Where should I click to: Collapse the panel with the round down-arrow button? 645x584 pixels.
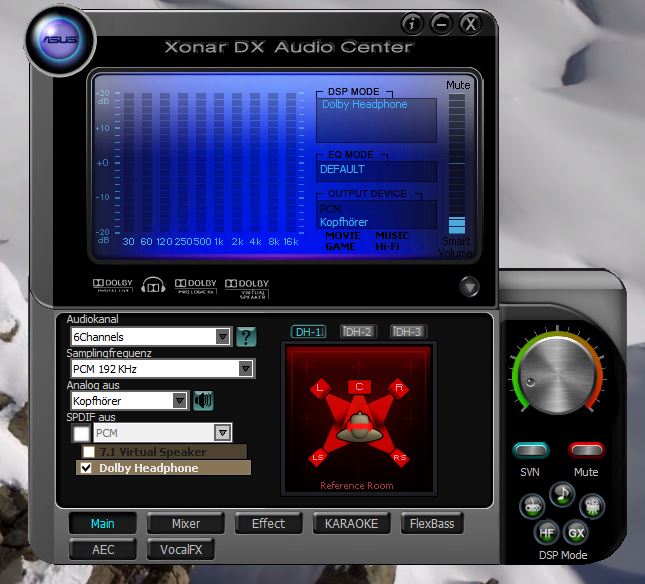tap(469, 286)
